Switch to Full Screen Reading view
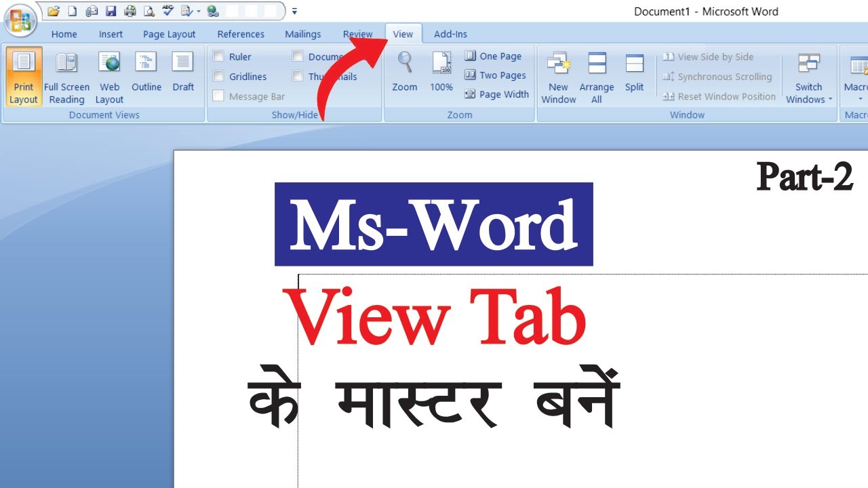The width and height of the screenshot is (868, 488). 66,76
